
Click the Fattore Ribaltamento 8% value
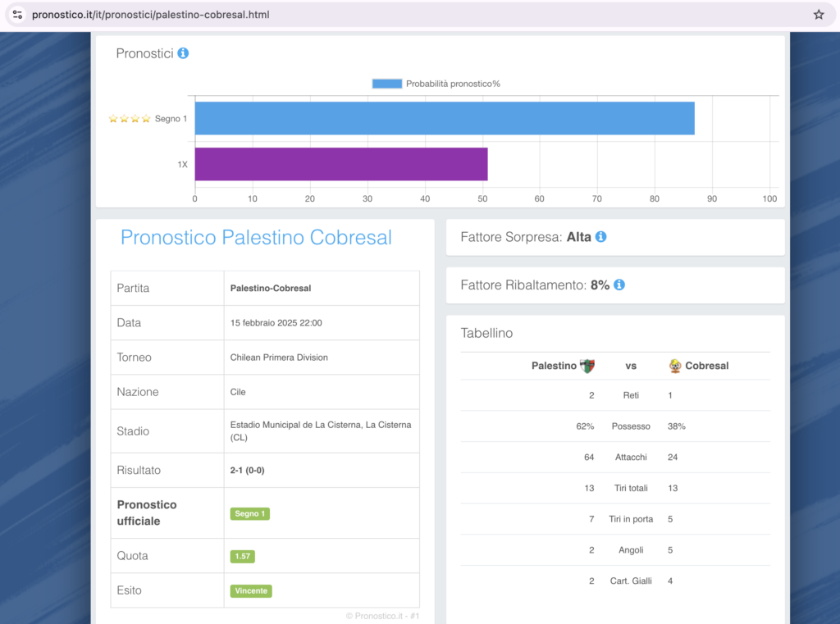(600, 285)
